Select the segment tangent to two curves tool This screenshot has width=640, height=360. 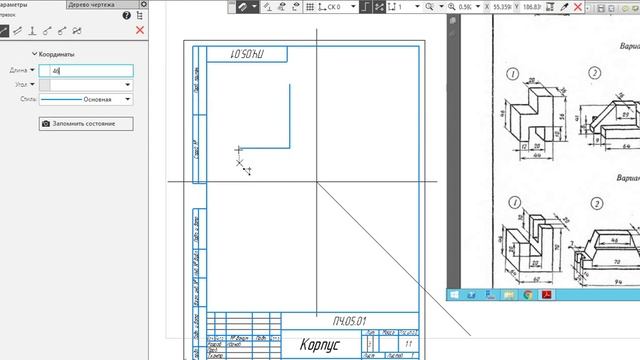click(77, 31)
